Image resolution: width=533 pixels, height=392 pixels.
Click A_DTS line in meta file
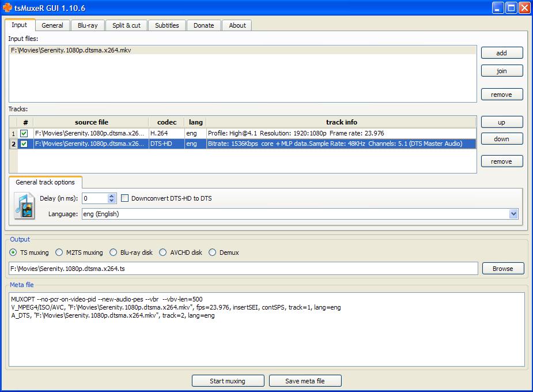pos(112,315)
